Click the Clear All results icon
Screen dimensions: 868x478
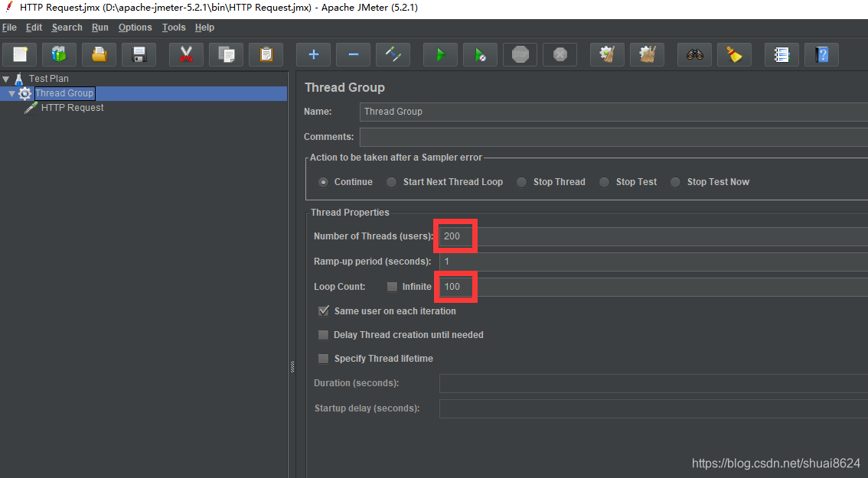[x=647, y=55]
